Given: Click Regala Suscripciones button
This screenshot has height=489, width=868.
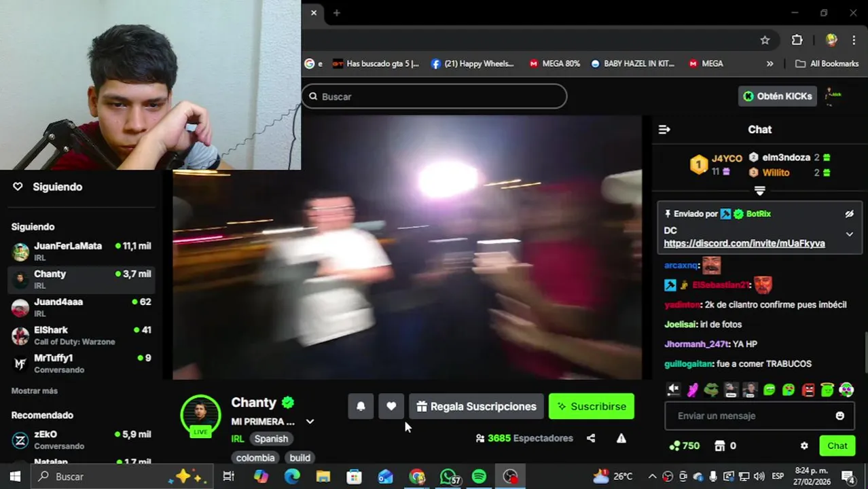Looking at the screenshot, I should 476,406.
